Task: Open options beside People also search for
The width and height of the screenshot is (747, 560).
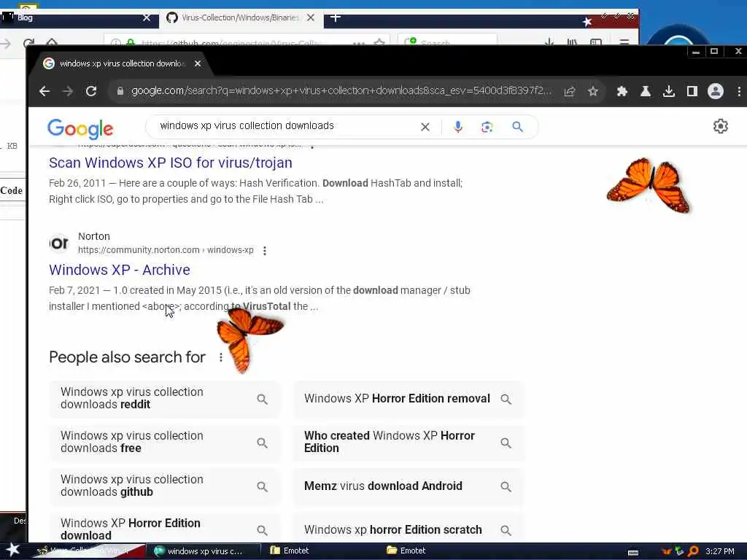Action: coord(220,357)
